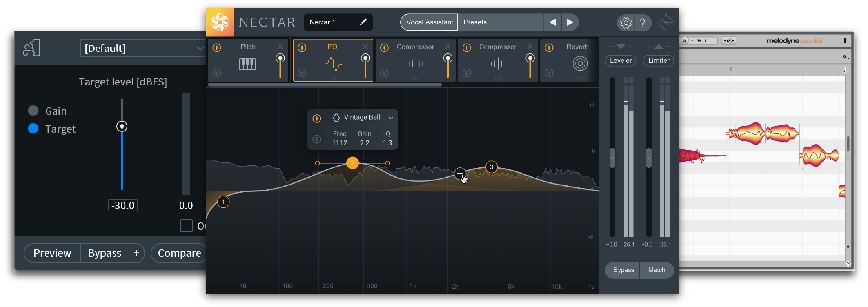Select the first Compressor module tab
The image size is (868, 307).
pos(415,60)
